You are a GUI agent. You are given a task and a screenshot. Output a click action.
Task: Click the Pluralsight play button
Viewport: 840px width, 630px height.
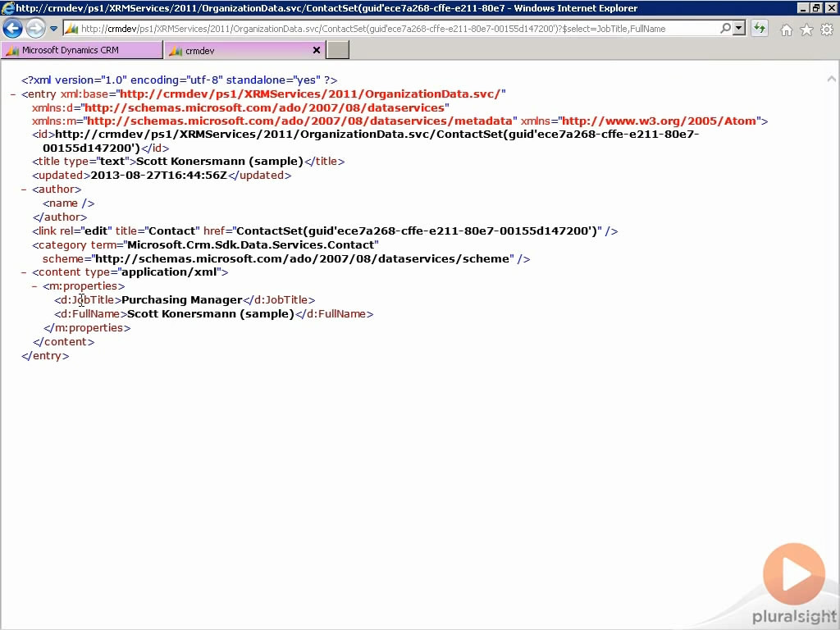click(x=794, y=574)
